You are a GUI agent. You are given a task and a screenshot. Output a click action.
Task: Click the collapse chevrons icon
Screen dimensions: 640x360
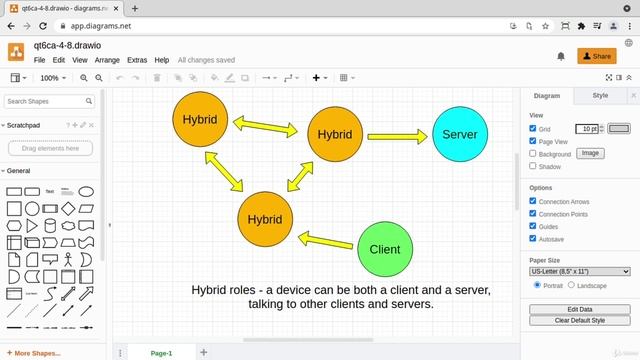tap(629, 78)
